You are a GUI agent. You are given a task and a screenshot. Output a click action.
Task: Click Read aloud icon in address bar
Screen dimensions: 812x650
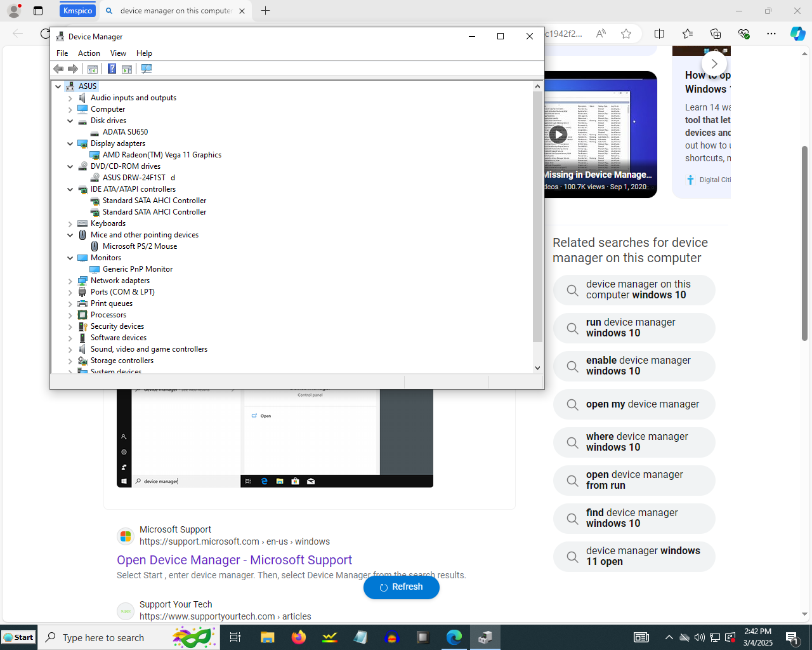click(601, 34)
